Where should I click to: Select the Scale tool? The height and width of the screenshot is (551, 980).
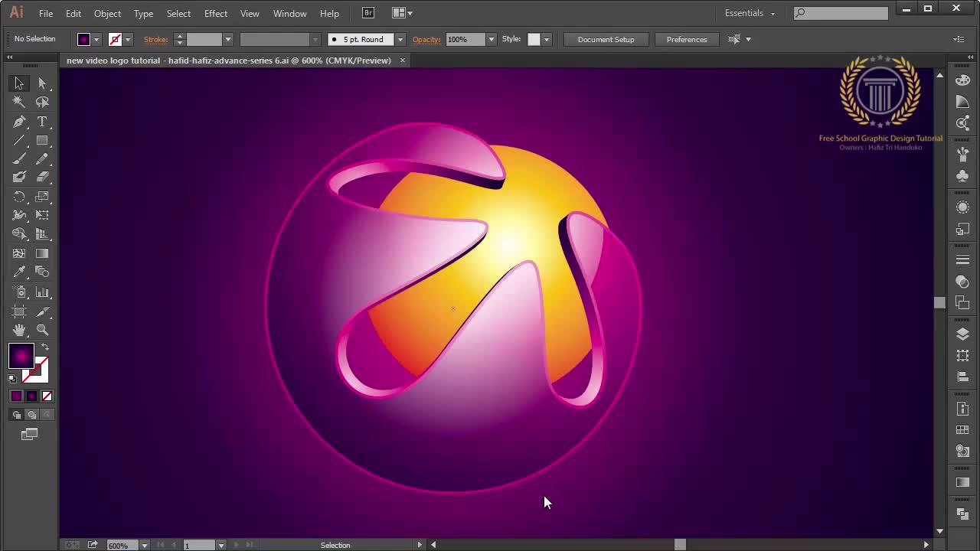click(42, 197)
